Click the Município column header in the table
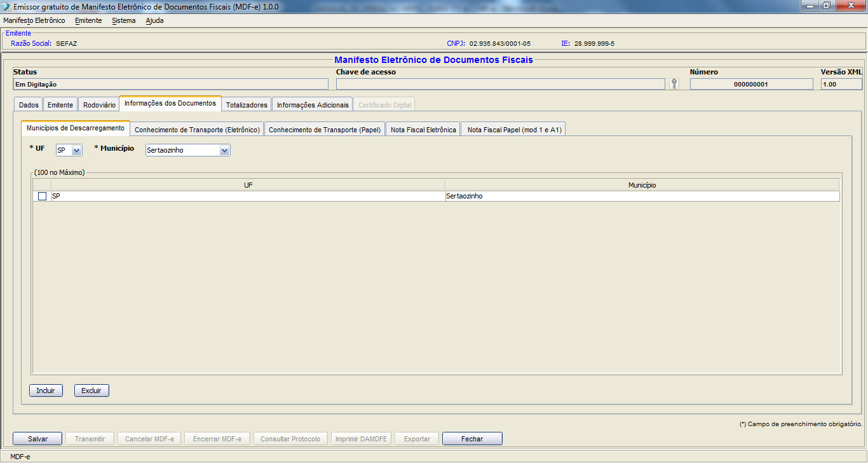The image size is (868, 463). [642, 185]
